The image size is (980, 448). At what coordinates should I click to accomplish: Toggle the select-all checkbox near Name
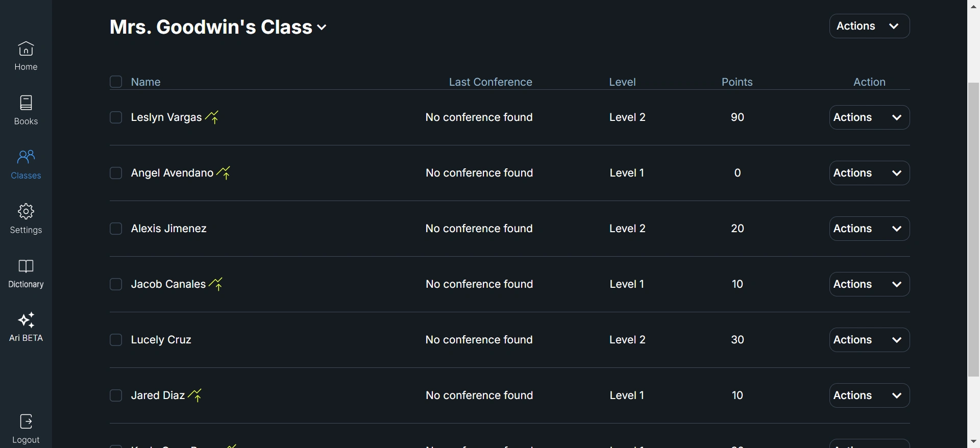click(x=116, y=82)
